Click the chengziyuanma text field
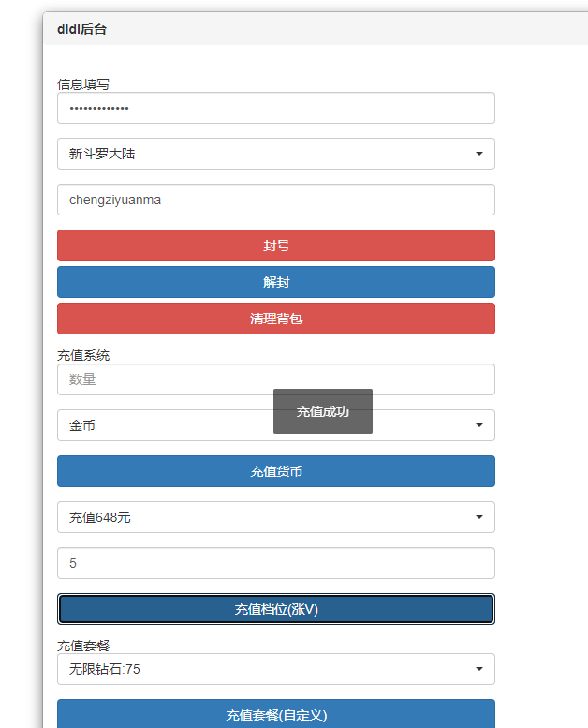Image resolution: width=588 pixels, height=728 pixels. click(275, 200)
